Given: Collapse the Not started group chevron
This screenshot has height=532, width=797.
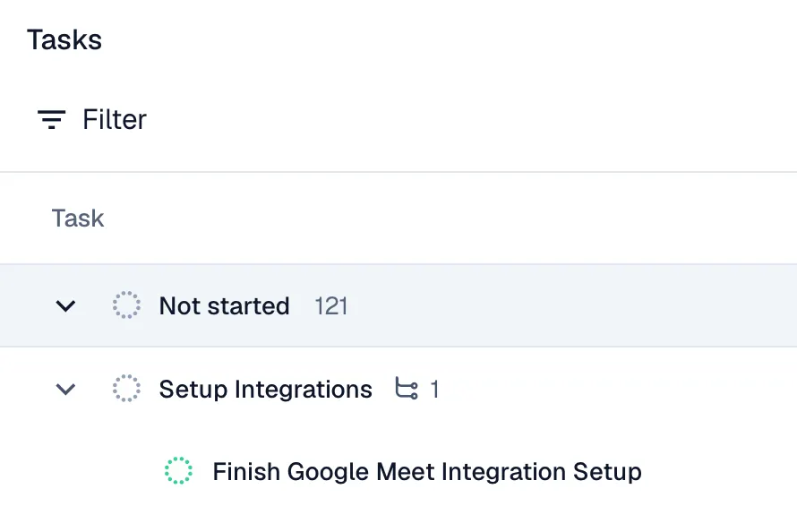Looking at the screenshot, I should [x=65, y=306].
